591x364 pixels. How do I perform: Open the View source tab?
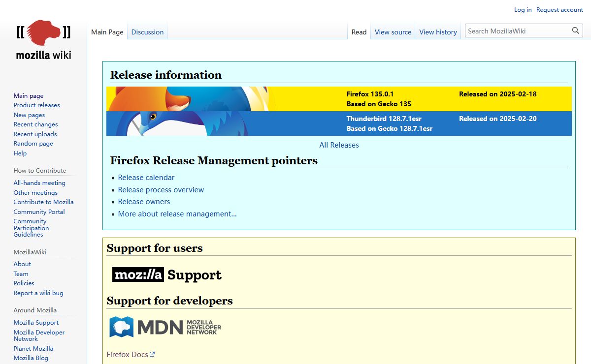click(x=393, y=32)
